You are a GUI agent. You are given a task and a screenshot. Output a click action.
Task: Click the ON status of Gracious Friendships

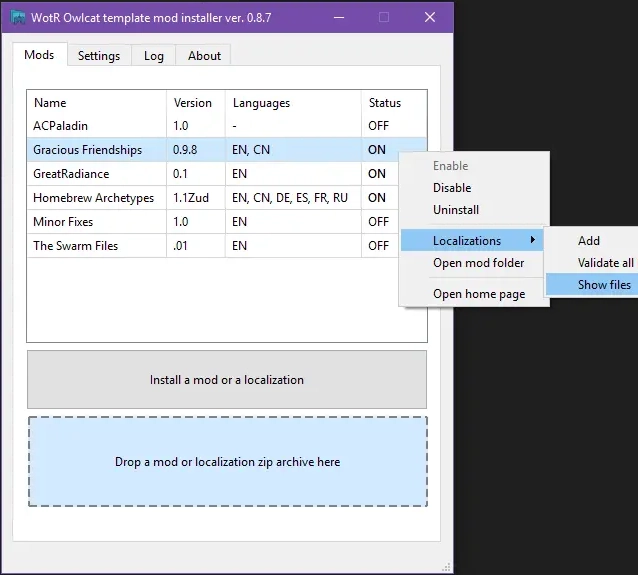pos(377,150)
